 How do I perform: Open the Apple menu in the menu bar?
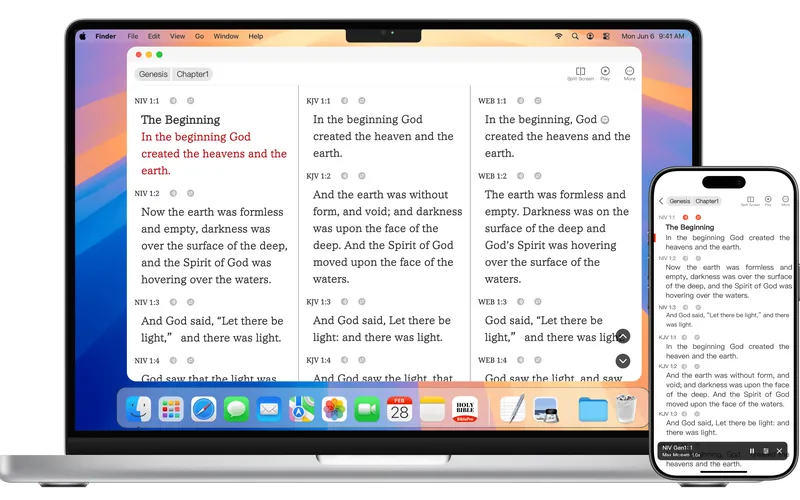[x=83, y=36]
